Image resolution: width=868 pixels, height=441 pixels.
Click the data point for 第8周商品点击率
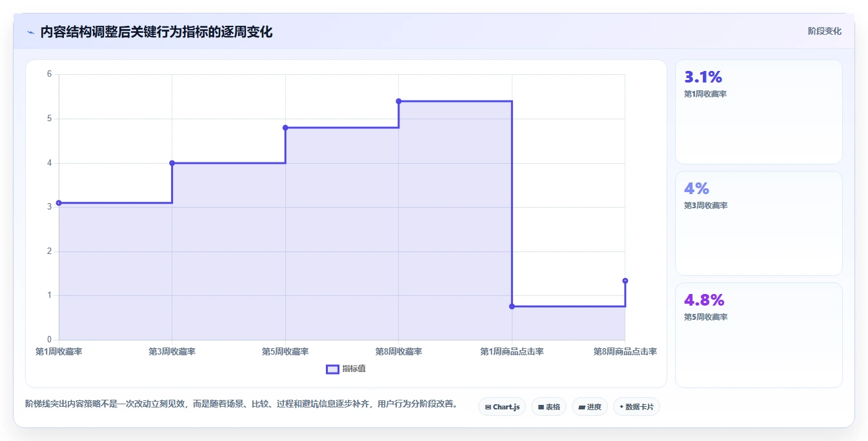coord(625,280)
